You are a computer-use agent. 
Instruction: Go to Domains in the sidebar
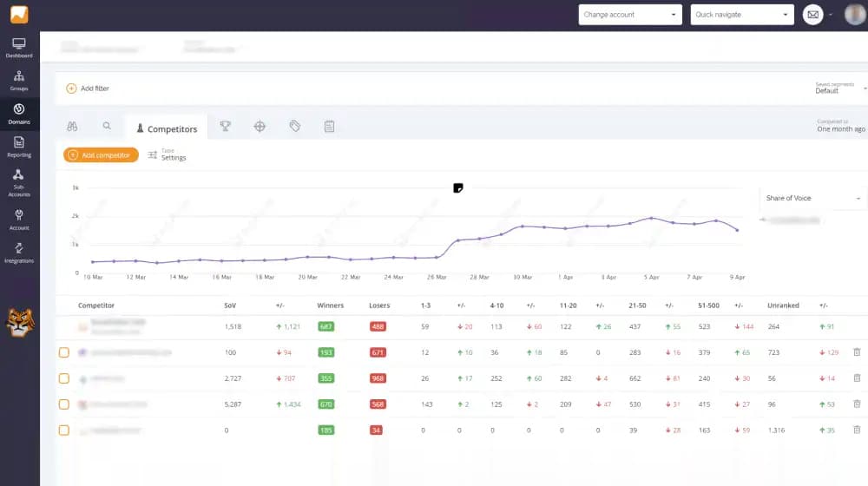point(19,114)
